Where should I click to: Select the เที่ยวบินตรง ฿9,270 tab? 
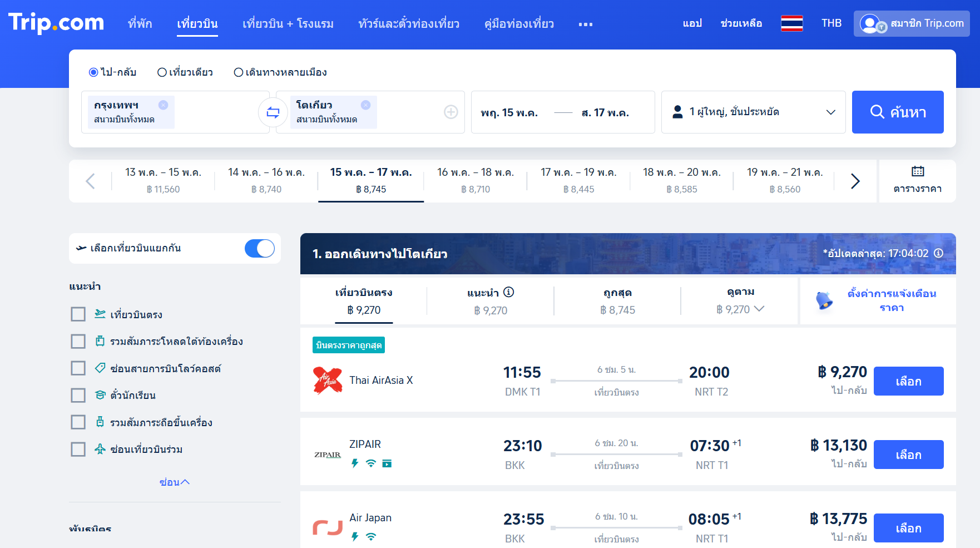(364, 301)
